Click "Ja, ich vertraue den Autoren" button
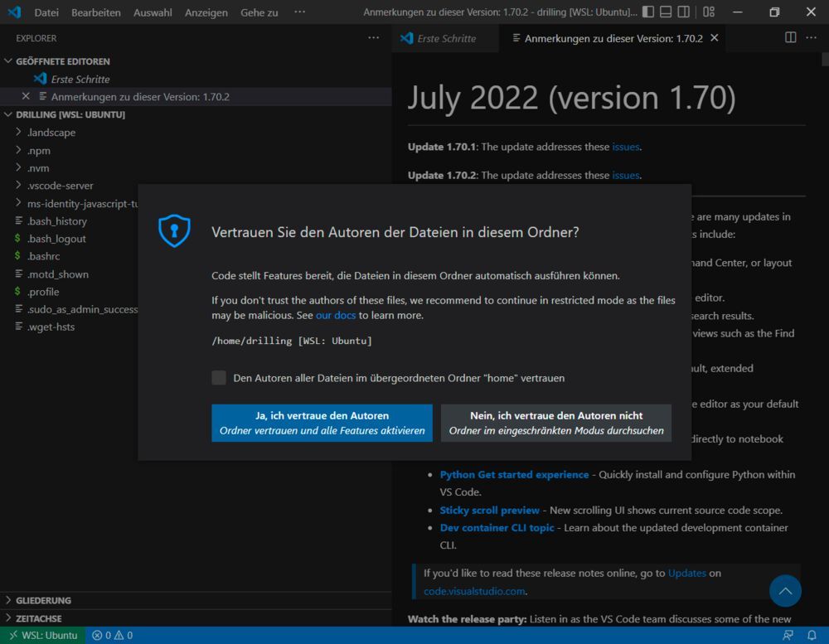Screen dimensions: 829x644 [322, 423]
